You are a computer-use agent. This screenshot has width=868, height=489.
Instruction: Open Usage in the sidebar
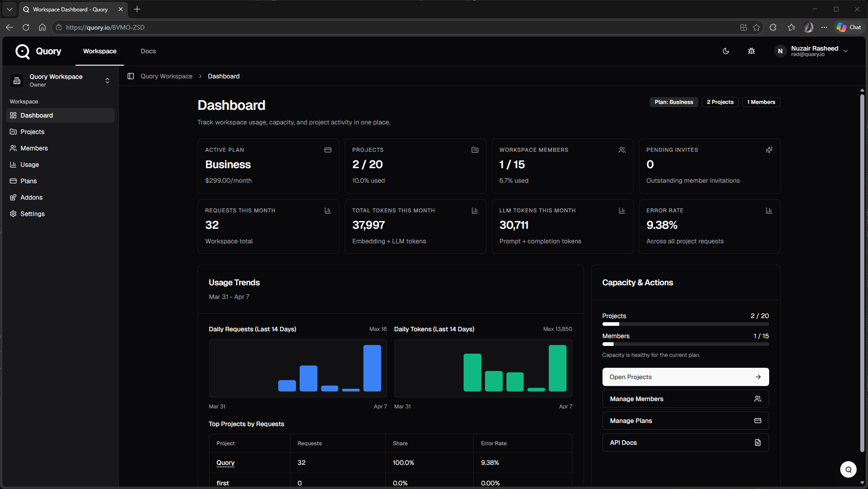click(x=30, y=165)
